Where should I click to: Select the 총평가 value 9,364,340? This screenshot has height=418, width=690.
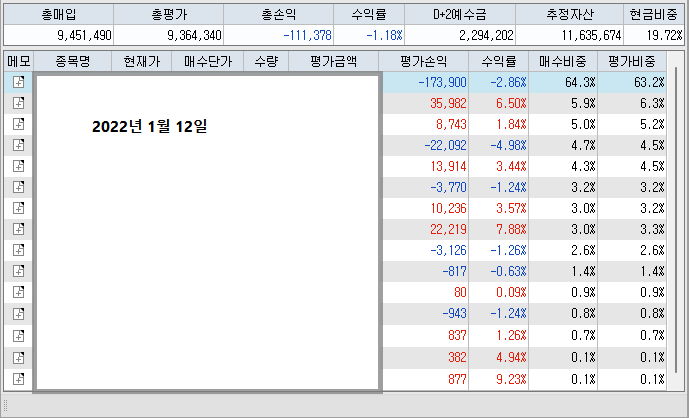pyautogui.click(x=194, y=35)
